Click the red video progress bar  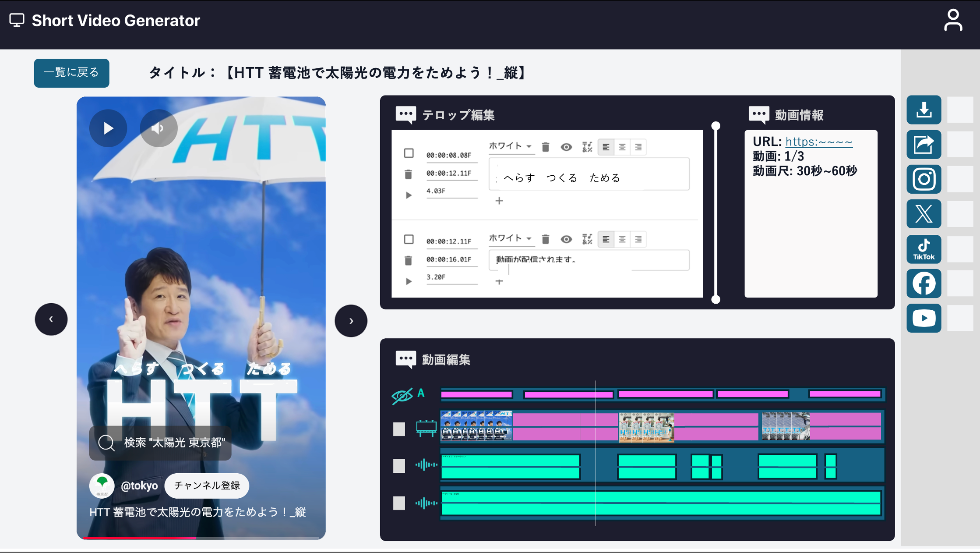click(x=139, y=537)
